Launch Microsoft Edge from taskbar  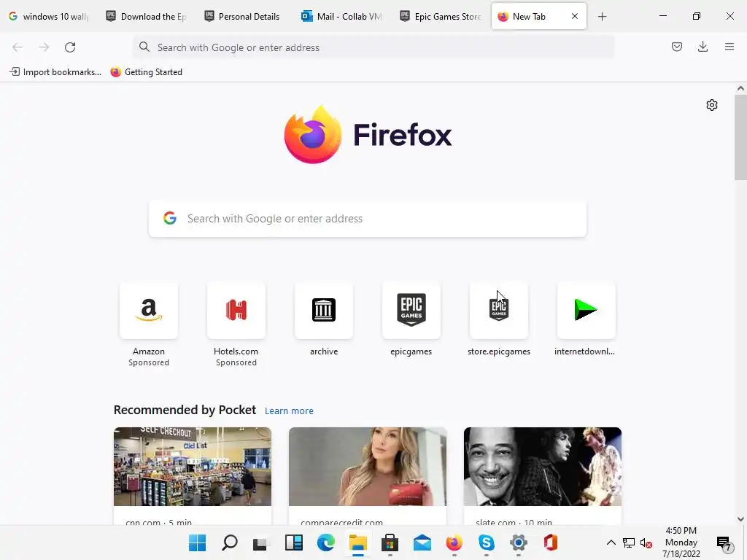coord(326,542)
